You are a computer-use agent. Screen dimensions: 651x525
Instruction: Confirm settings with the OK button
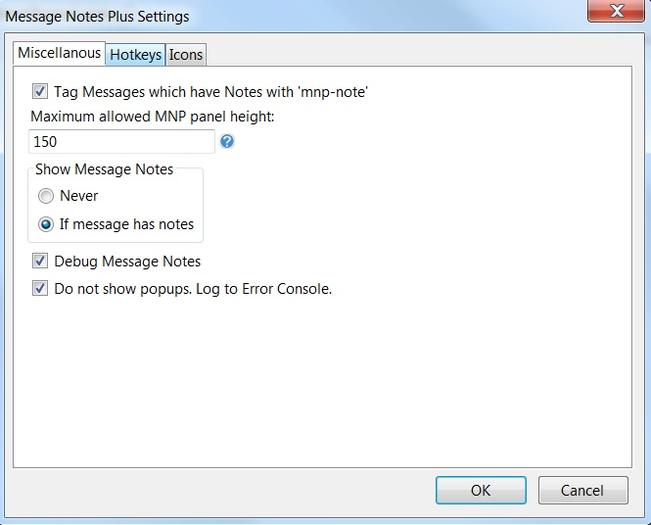481,490
